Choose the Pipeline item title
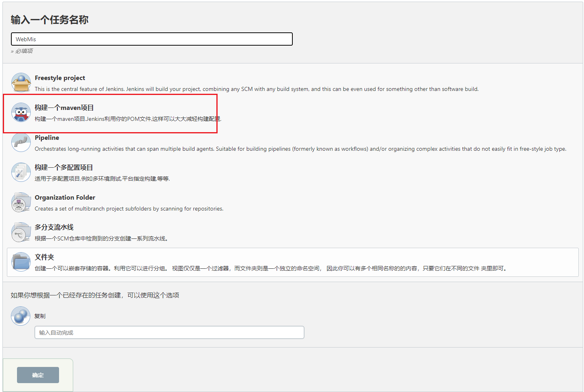 pos(47,138)
